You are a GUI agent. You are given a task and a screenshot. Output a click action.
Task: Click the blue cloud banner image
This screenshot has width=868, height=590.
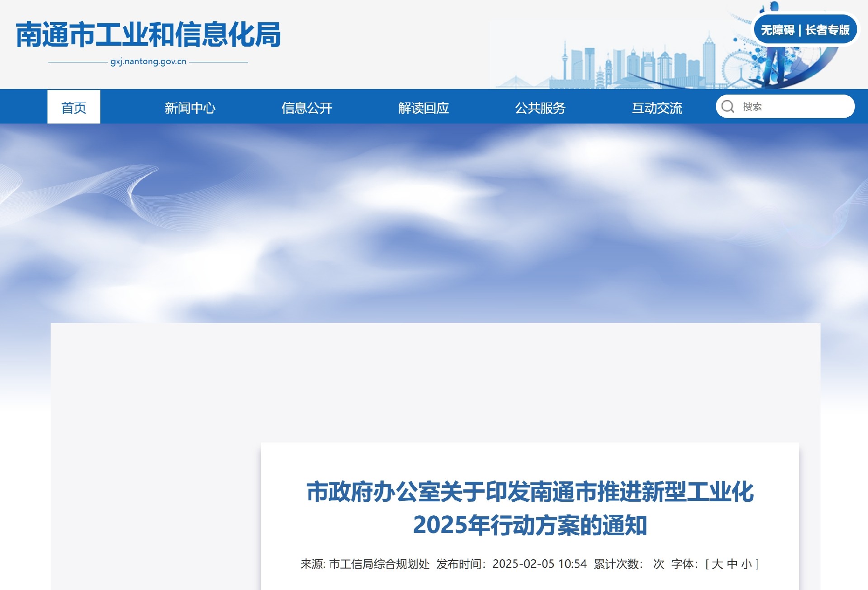434,222
